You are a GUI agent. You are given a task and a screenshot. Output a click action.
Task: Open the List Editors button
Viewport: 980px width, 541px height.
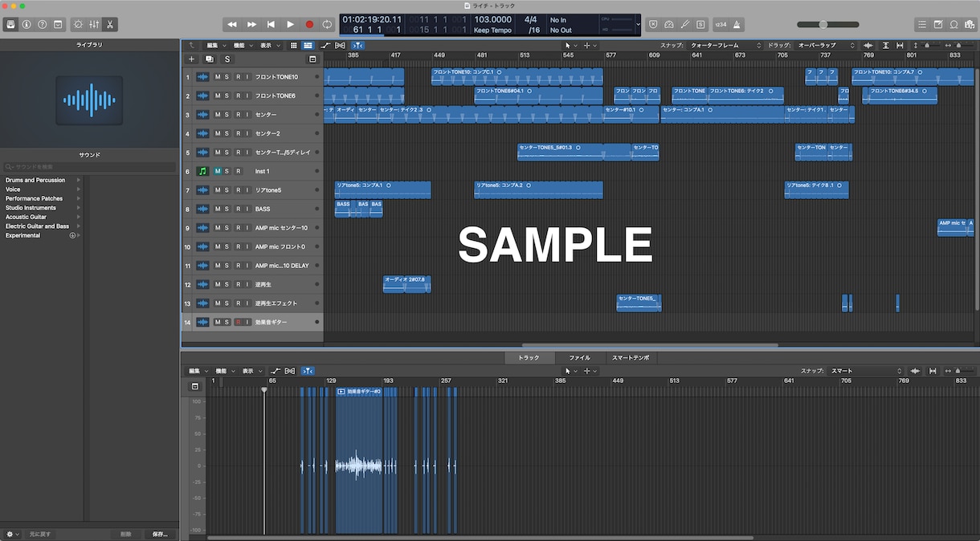922,24
